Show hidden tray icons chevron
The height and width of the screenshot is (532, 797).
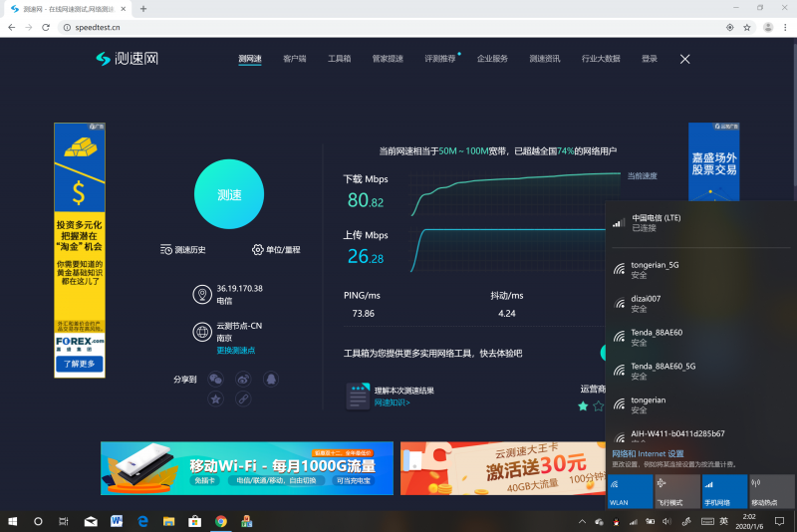(583, 521)
